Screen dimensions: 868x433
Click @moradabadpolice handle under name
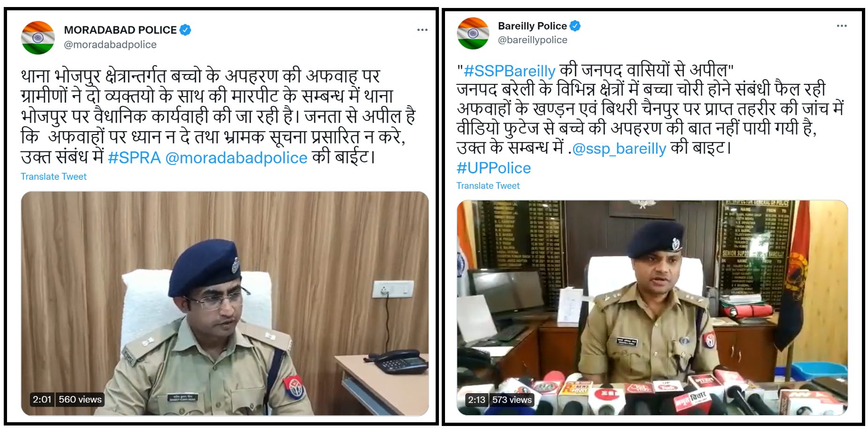[x=110, y=45]
